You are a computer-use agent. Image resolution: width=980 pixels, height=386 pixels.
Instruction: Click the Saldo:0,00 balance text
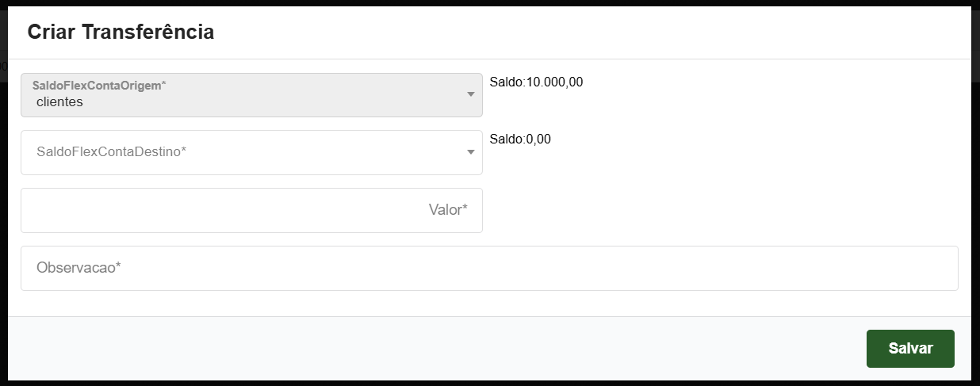(520, 139)
